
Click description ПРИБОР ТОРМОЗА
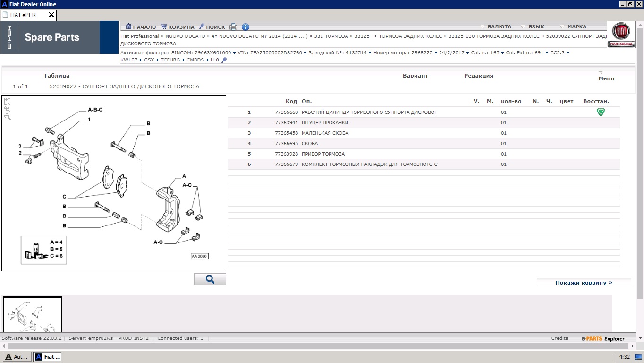click(323, 154)
